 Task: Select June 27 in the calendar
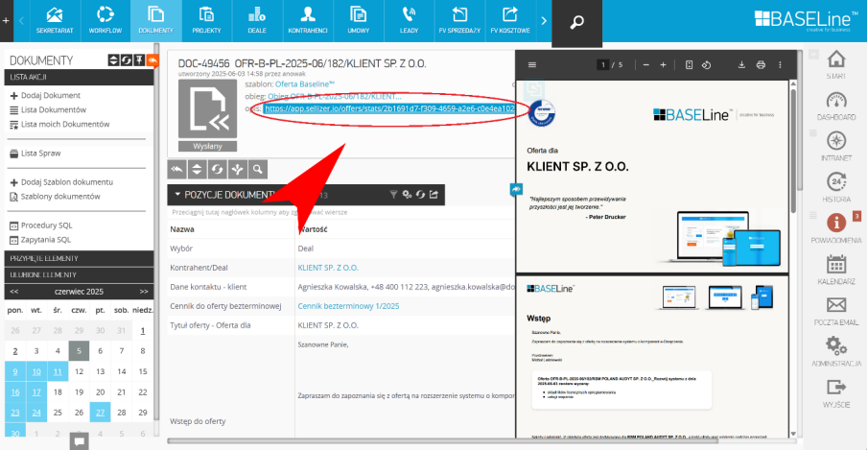[x=101, y=413]
